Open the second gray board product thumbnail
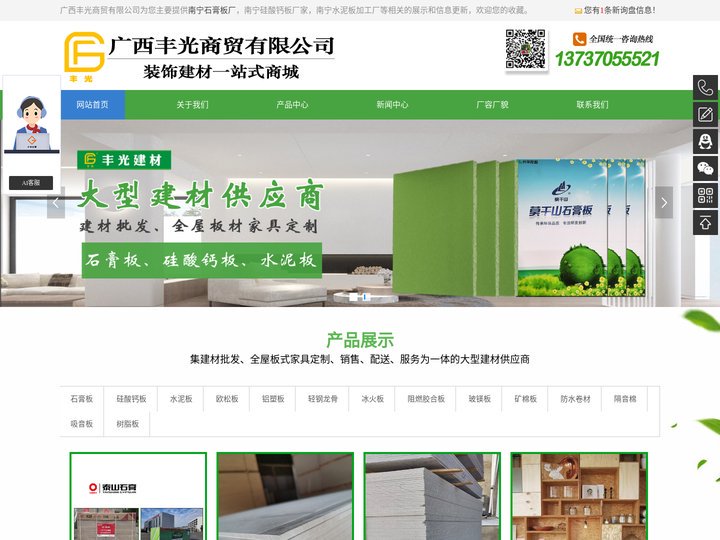The image size is (720, 540). (x=285, y=496)
